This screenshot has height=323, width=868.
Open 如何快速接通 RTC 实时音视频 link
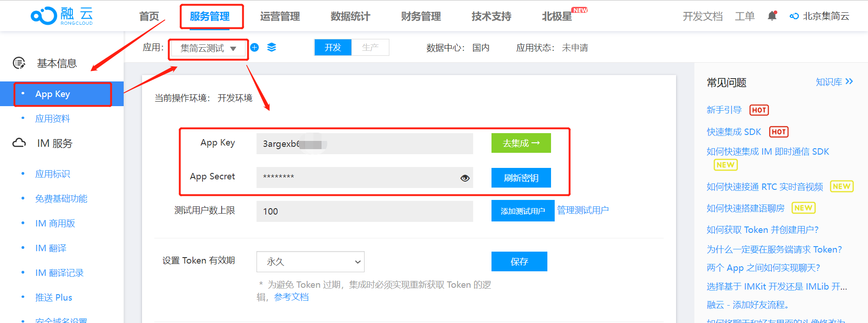point(765,187)
